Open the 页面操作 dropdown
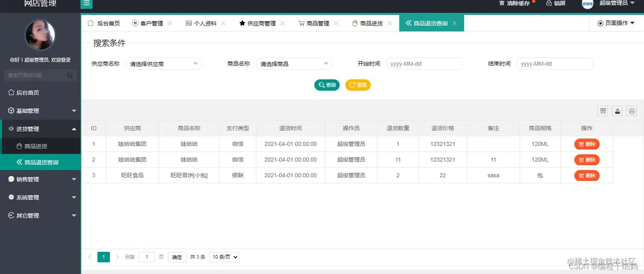Viewport: 644px width, 274px height. tap(616, 23)
